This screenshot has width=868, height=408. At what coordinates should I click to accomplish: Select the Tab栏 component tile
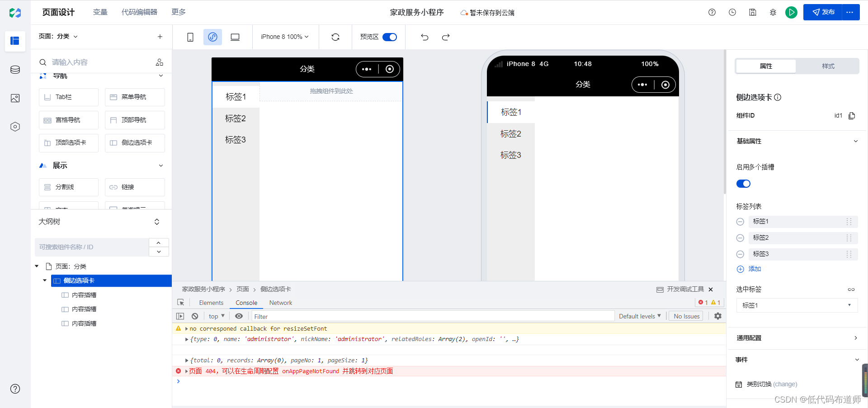[x=69, y=97]
